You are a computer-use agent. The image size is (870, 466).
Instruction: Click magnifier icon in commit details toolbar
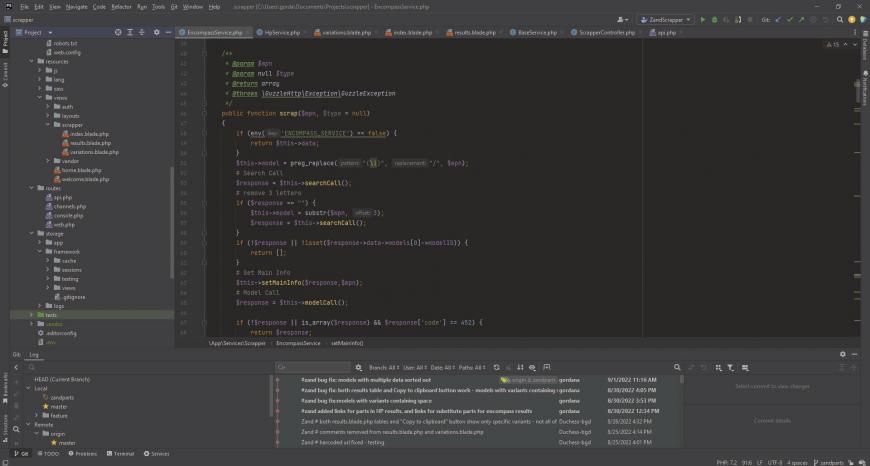coord(677,367)
